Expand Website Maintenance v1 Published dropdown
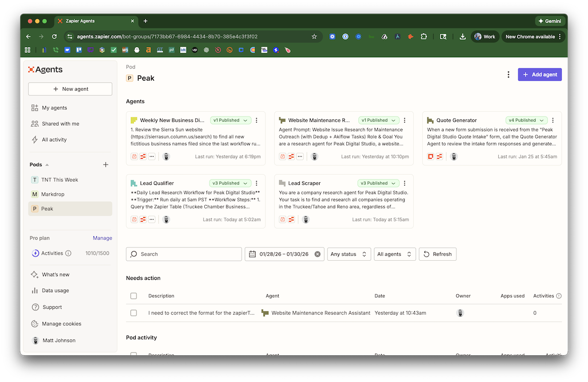Viewport: 588px width, 382px height. point(378,120)
